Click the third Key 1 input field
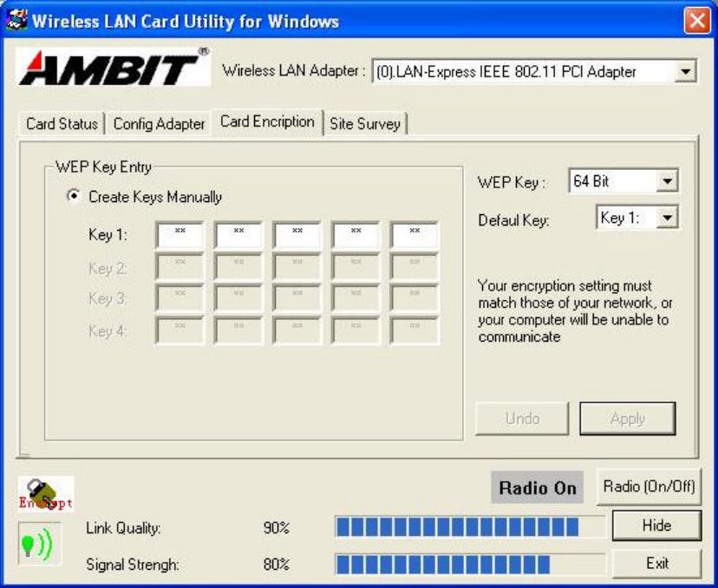 click(x=297, y=235)
